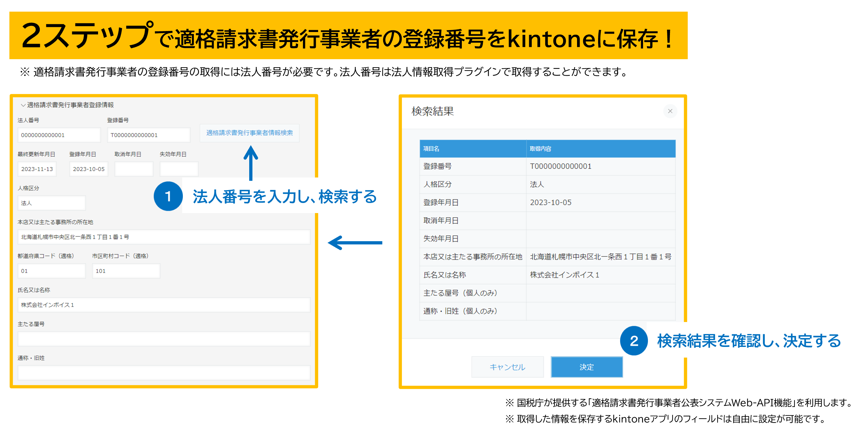This screenshot has height=430, width=868.
Task: Click the 市区町村コード field showing 101
Action: (126, 271)
